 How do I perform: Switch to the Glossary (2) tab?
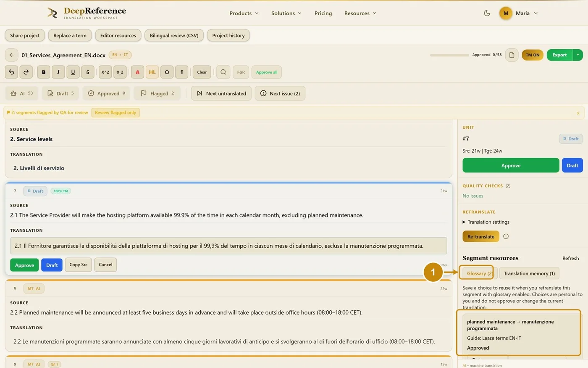pyautogui.click(x=480, y=273)
